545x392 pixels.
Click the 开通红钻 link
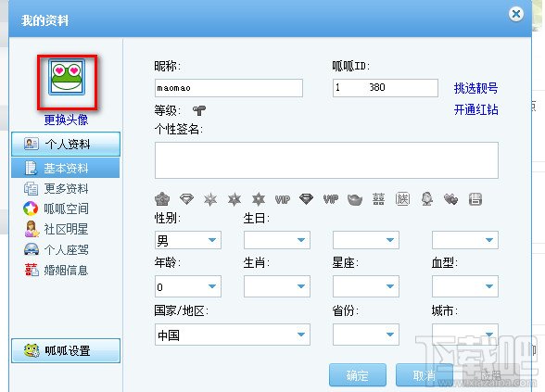coord(475,109)
